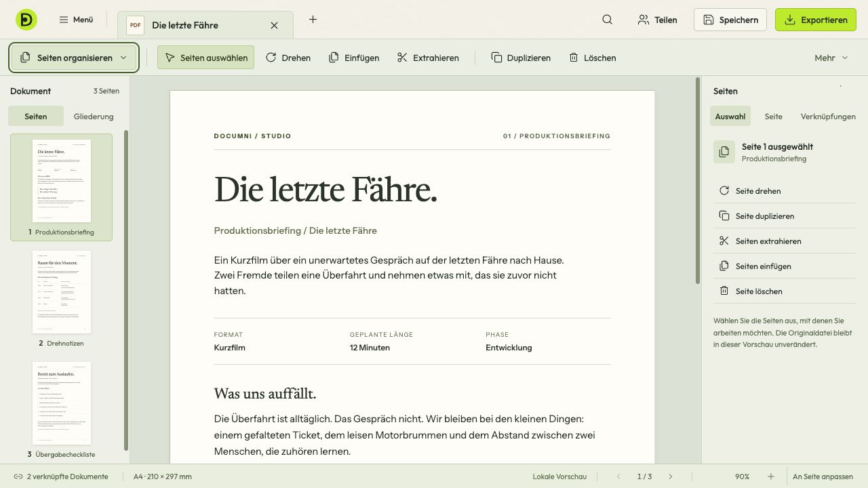Click the Seite drehen action
This screenshot has width=868, height=488.
tap(785, 190)
